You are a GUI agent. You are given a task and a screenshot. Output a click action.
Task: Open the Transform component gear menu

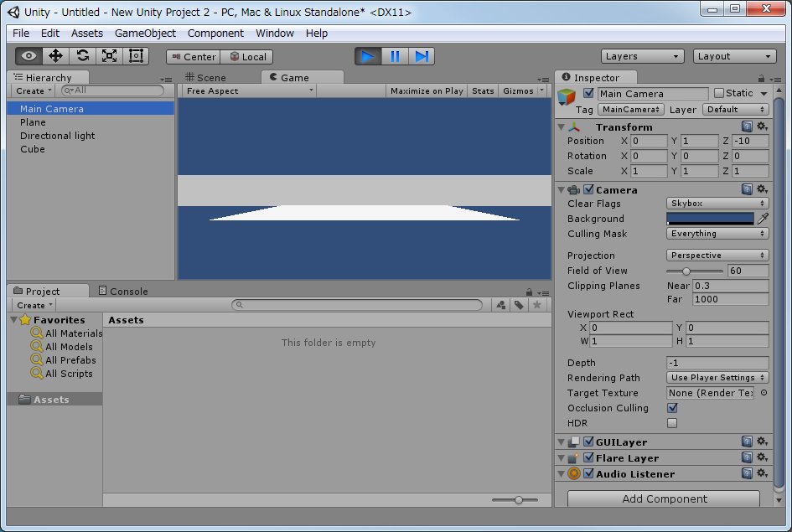point(762,127)
